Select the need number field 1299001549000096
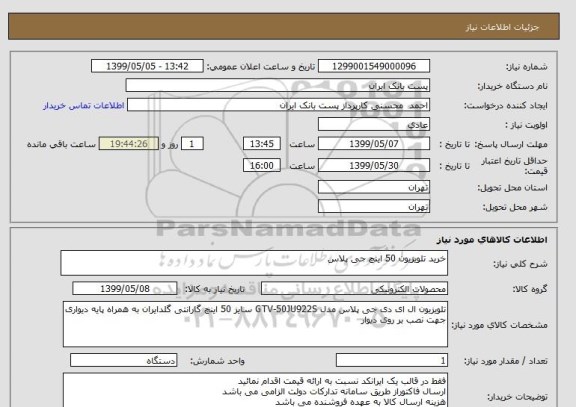 pyautogui.click(x=374, y=66)
